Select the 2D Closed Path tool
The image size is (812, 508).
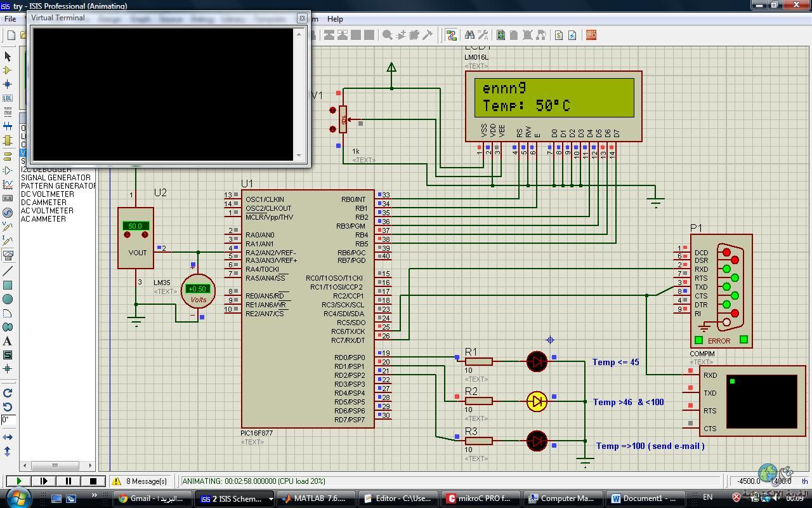point(8,327)
